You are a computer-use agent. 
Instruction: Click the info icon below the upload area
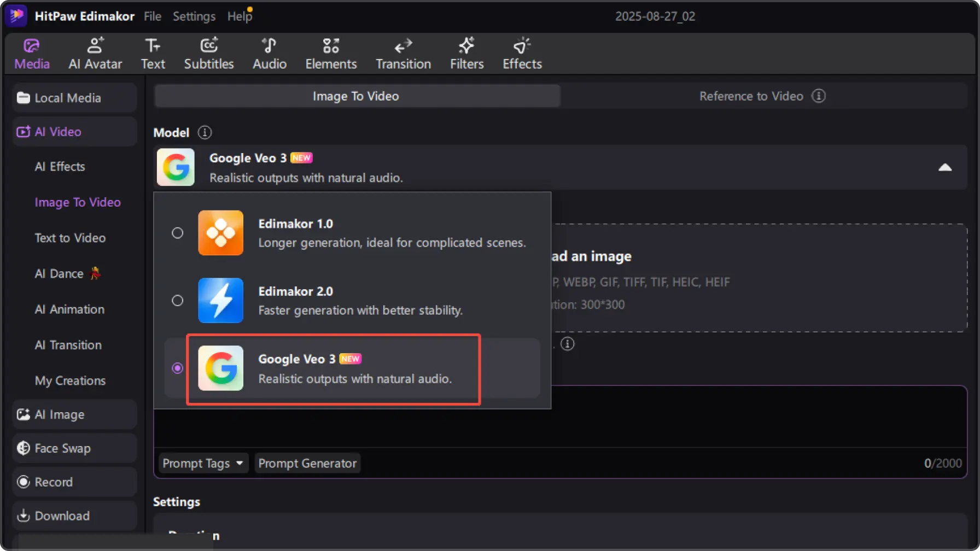[x=568, y=344]
